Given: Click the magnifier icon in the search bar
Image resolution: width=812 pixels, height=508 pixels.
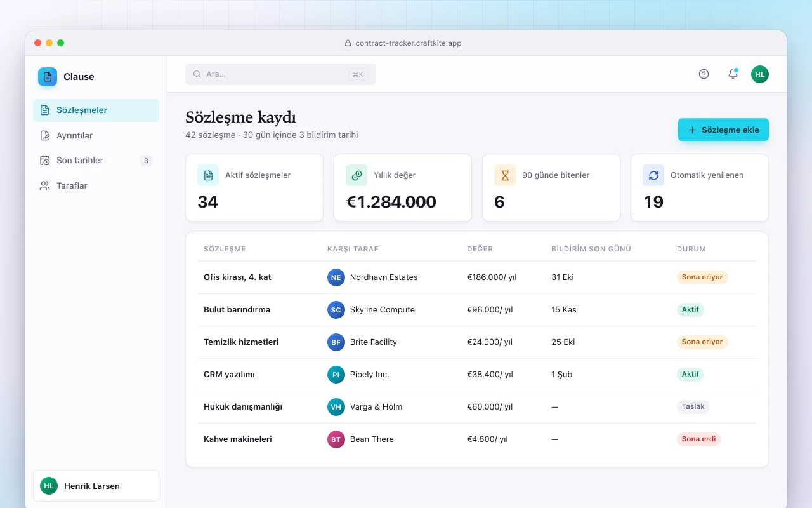Looking at the screenshot, I should pyautogui.click(x=197, y=74).
